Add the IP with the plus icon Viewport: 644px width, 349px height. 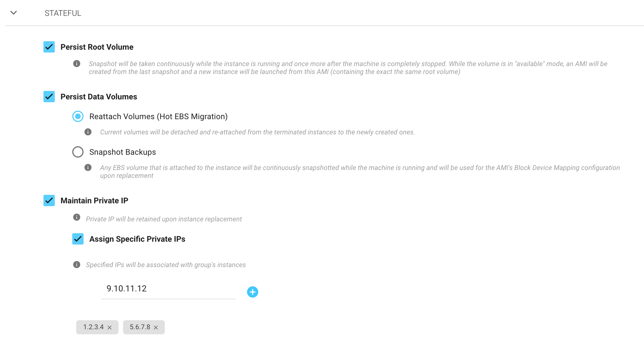coord(253,292)
